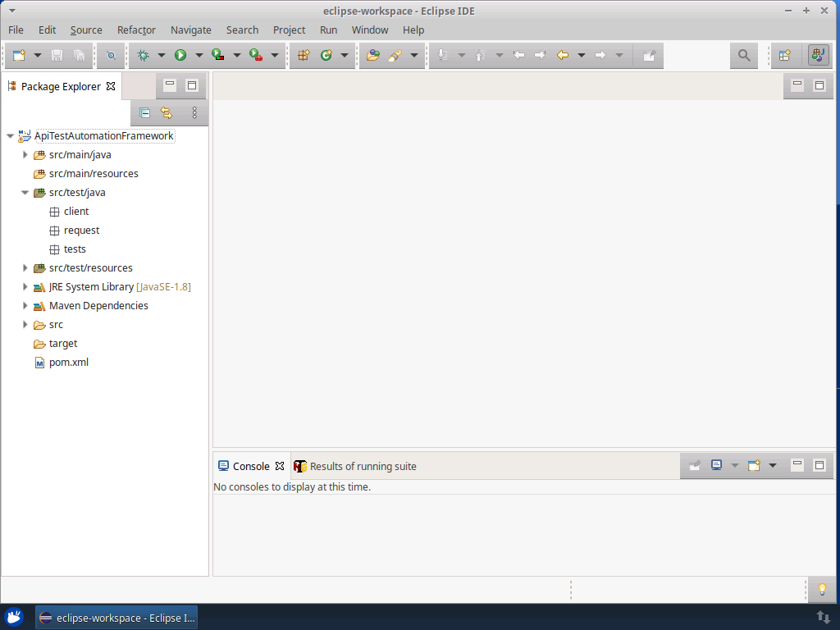
Task: Open the Package Explorer View Menu
Action: [x=194, y=112]
